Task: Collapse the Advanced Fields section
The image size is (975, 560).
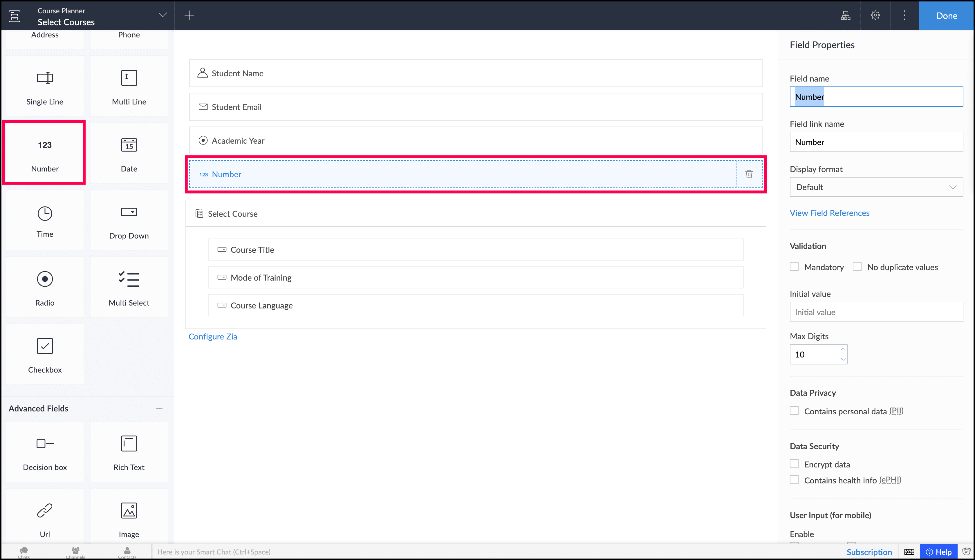Action: tap(159, 408)
